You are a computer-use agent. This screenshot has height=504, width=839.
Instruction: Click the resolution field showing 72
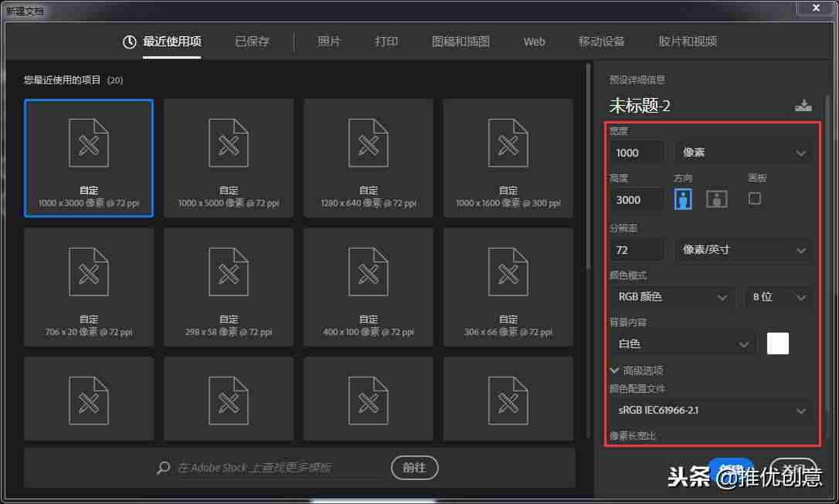tap(637, 250)
